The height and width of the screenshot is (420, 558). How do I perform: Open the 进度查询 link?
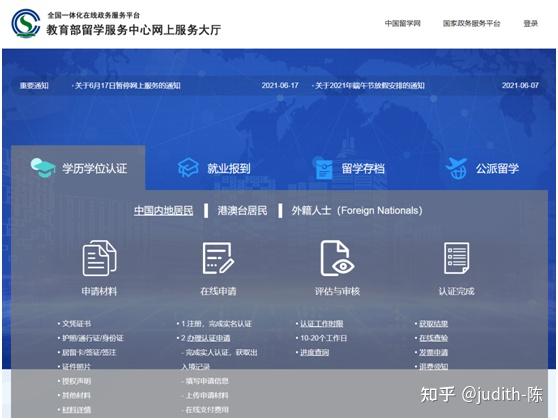point(314,352)
